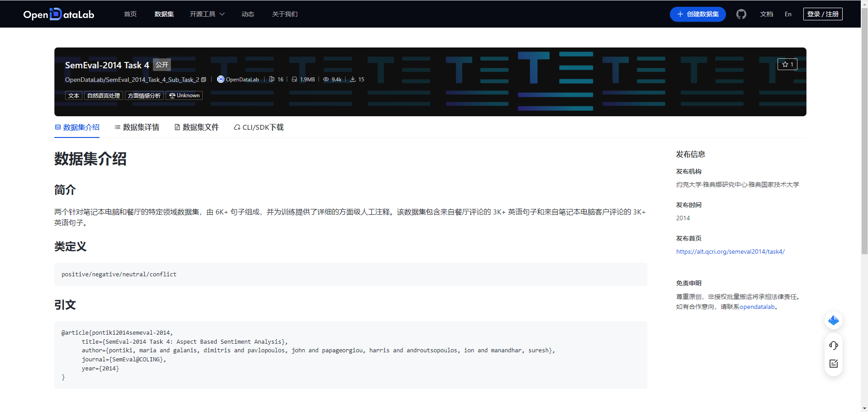The height and width of the screenshot is (412, 868).
Task: Go to 首页 in navigation bar
Action: [x=130, y=14]
